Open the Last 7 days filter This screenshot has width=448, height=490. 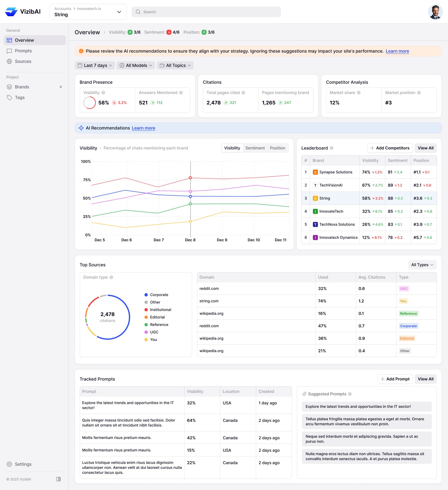click(95, 65)
